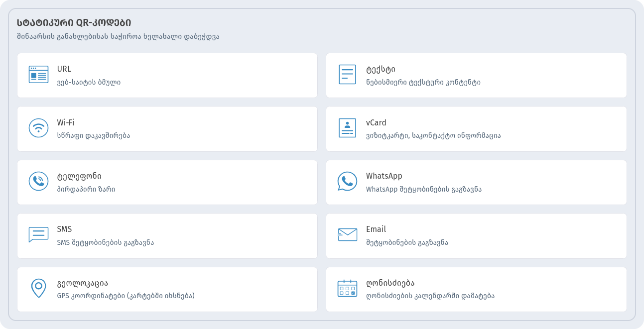644x329 pixels.
Task: Select the SMS შეტყობინების გაგზავნა description
Action: pyautogui.click(x=105, y=242)
